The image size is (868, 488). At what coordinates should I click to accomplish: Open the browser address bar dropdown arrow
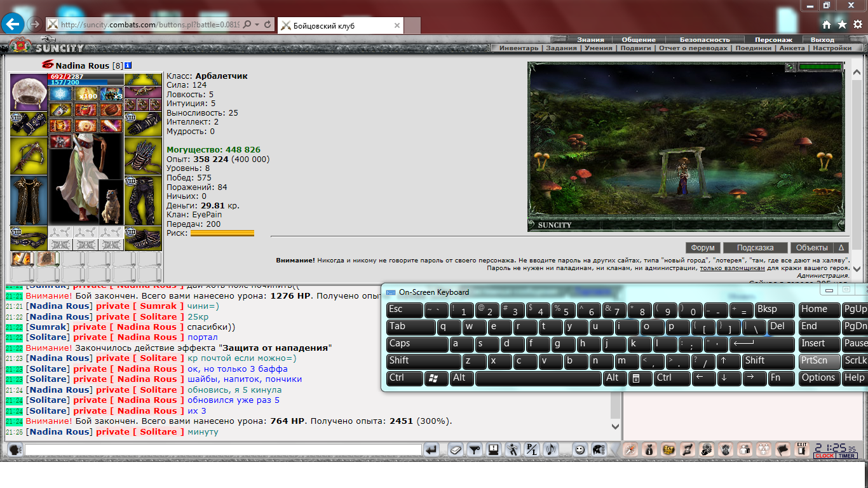[x=257, y=25]
